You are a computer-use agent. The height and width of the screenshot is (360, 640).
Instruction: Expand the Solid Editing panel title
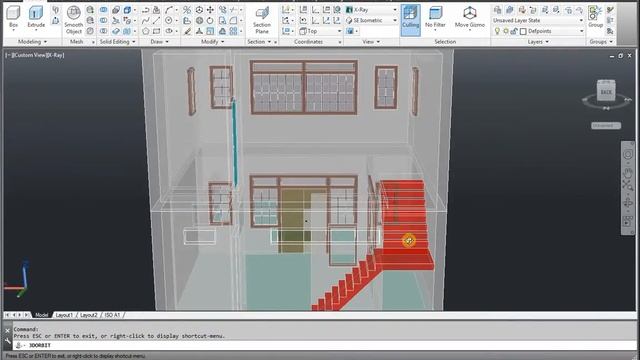(118, 42)
